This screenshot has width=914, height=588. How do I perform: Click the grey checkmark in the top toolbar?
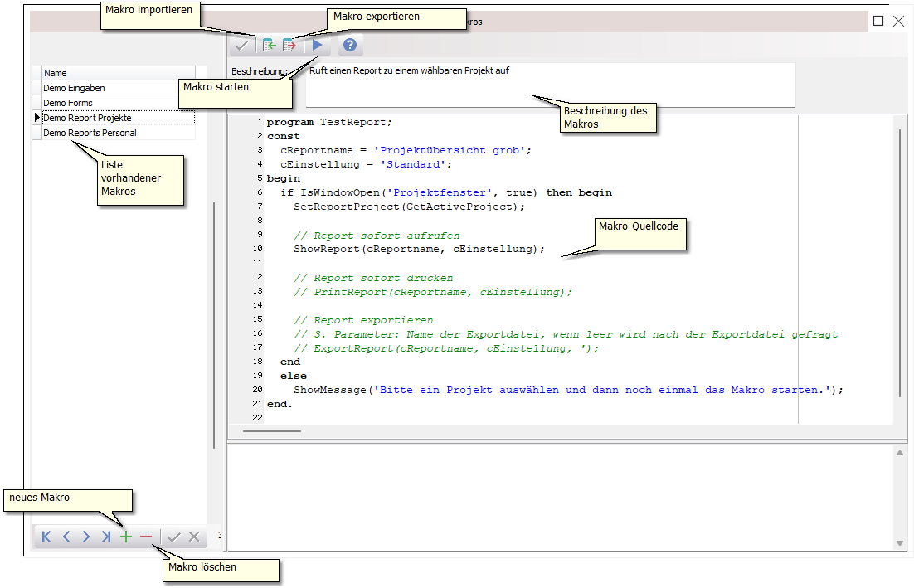242,46
